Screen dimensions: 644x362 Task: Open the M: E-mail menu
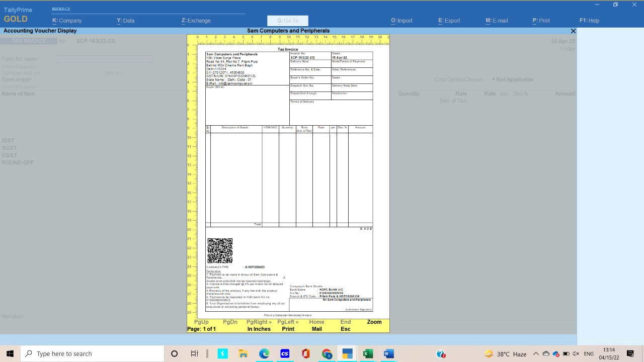point(497,21)
